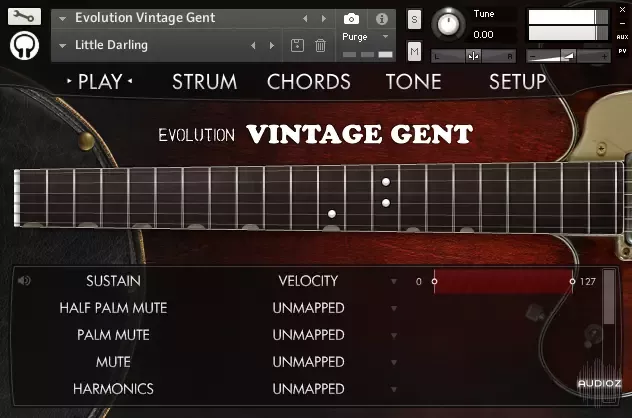Switch to the CHORDS tab

[x=308, y=82]
